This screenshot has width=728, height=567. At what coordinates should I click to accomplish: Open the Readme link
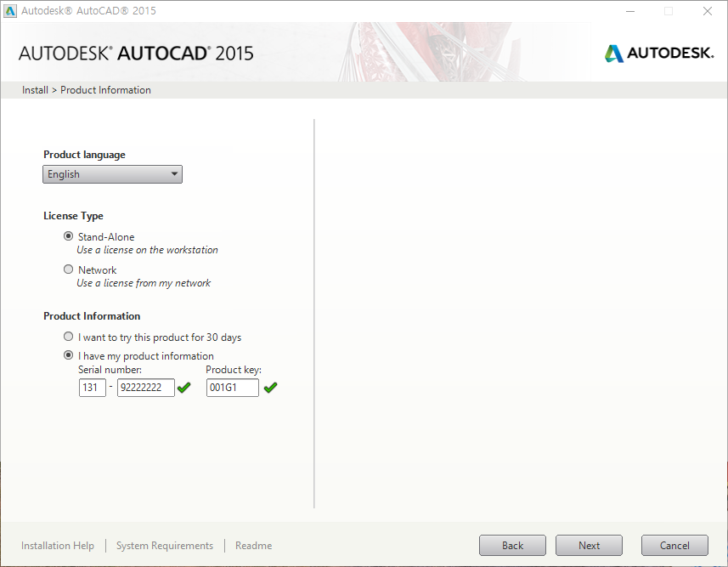point(253,546)
